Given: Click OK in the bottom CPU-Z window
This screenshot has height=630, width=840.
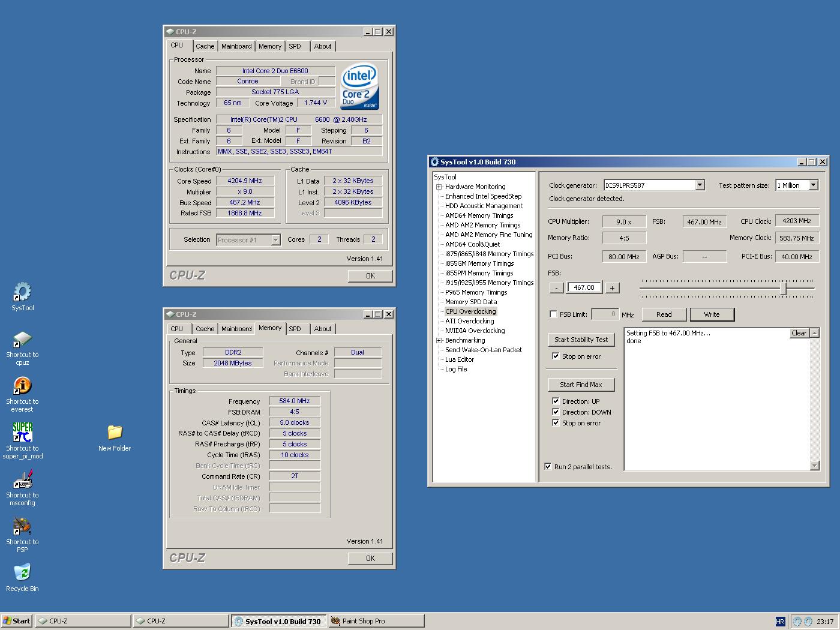Looking at the screenshot, I should coord(370,559).
